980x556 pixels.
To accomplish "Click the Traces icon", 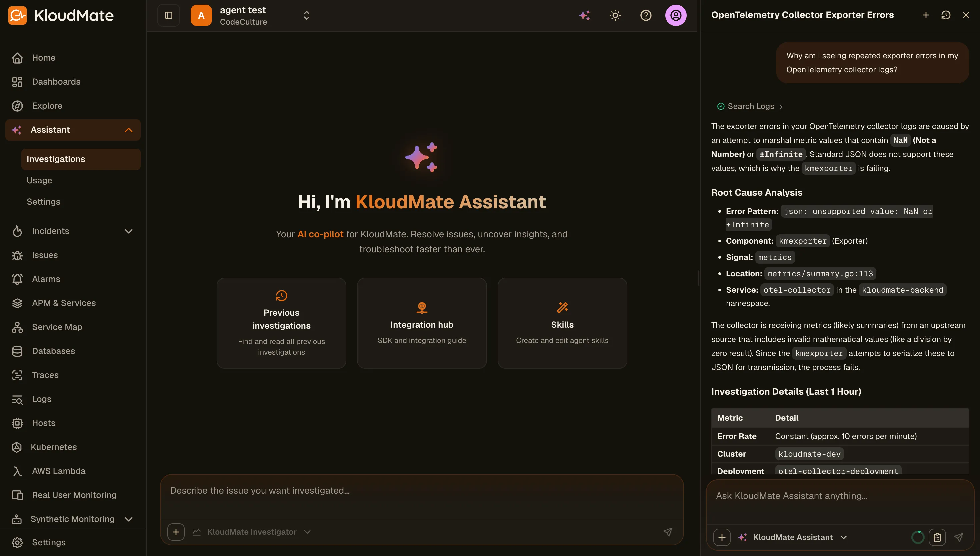I will tap(17, 375).
